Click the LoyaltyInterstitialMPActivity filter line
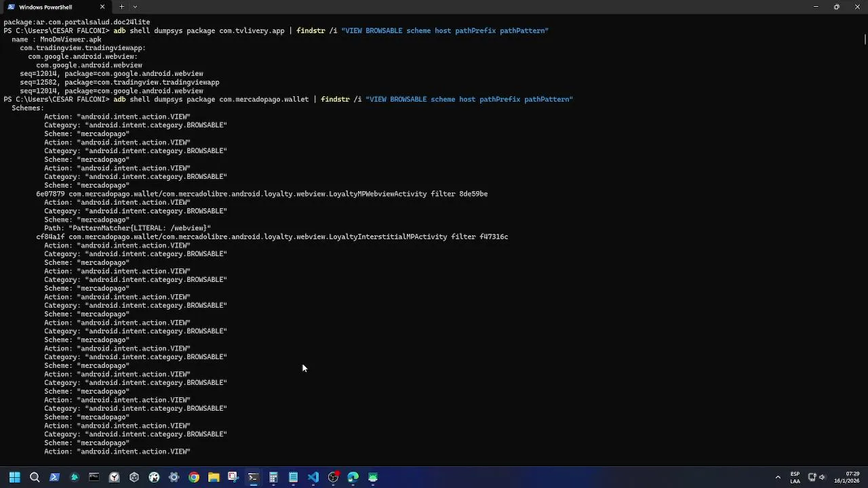This screenshot has height=488, width=868. (x=272, y=237)
